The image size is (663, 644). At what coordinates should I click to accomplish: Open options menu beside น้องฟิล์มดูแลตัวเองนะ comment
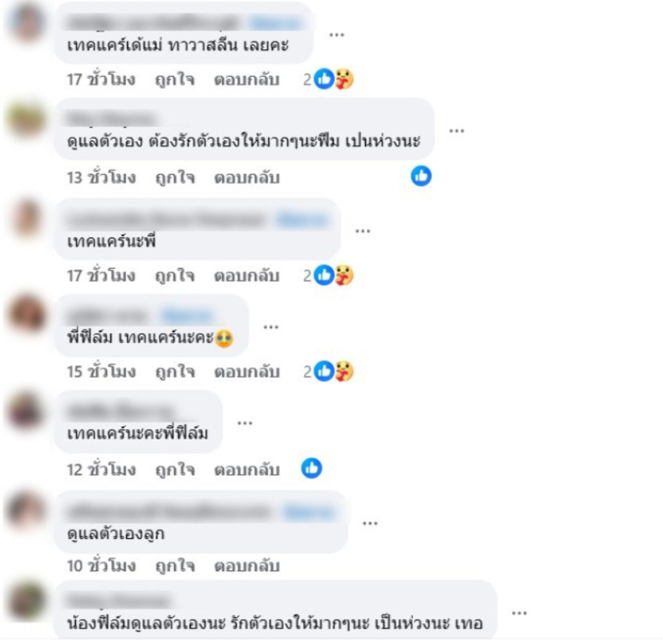[x=520, y=613]
